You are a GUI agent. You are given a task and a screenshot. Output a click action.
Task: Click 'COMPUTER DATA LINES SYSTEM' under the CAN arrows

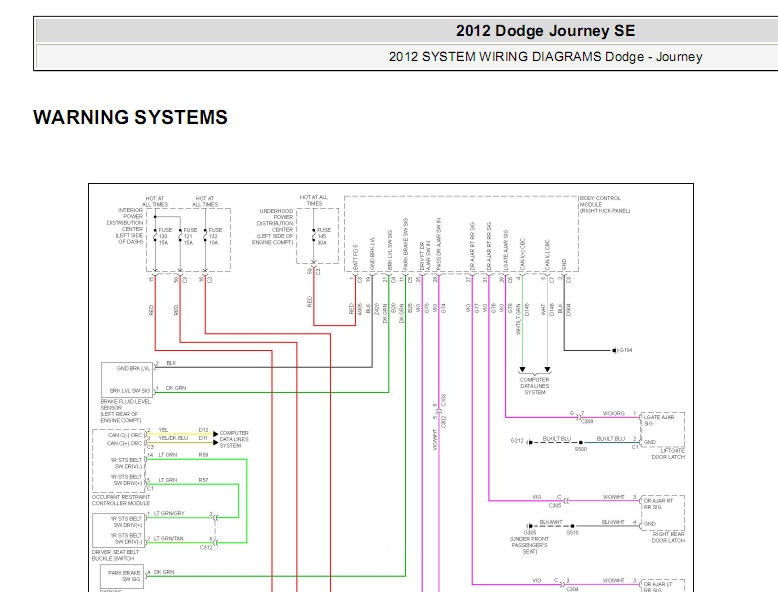(534, 386)
